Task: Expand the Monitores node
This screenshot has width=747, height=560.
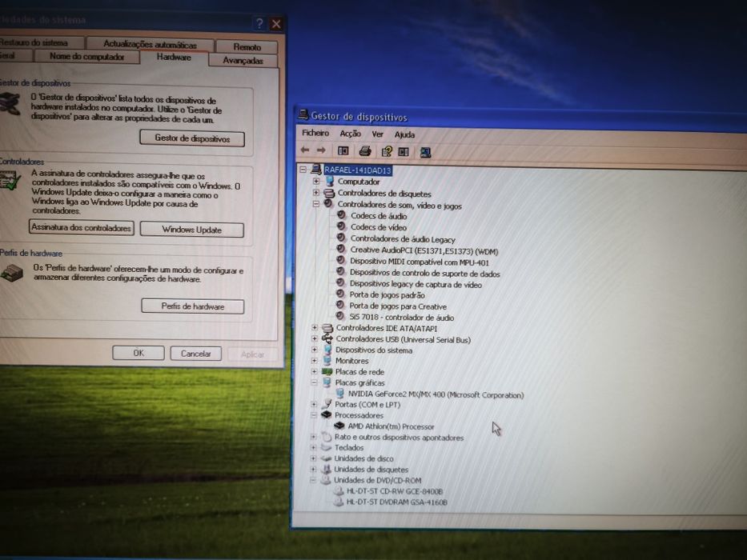Action: (314, 361)
